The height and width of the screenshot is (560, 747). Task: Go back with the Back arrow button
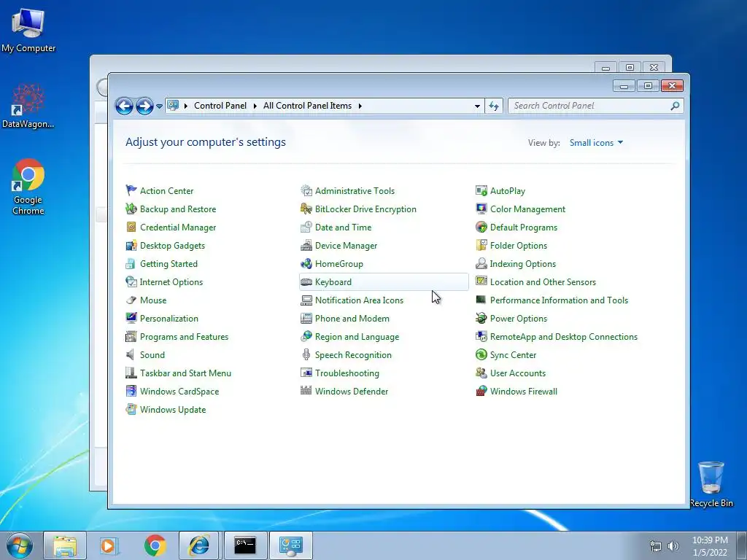point(124,106)
